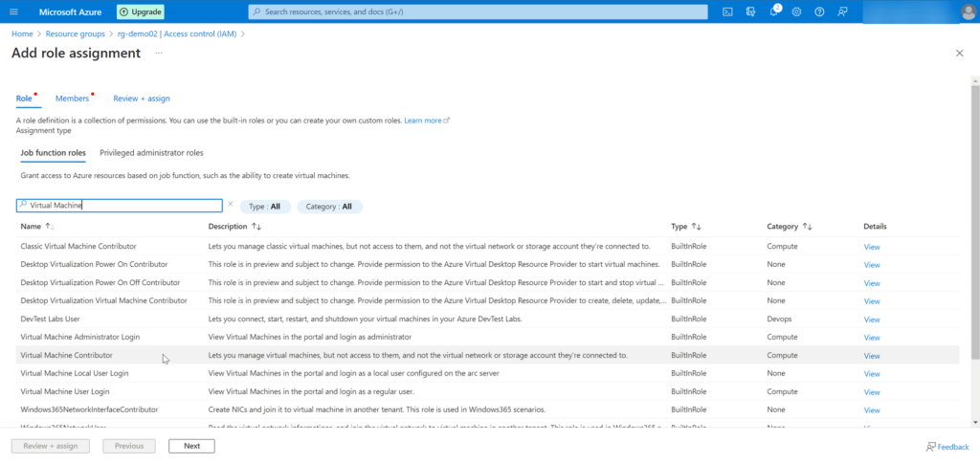Screen dimensions: 980x464
Task: Click the Devops category cell
Action: coord(779,319)
